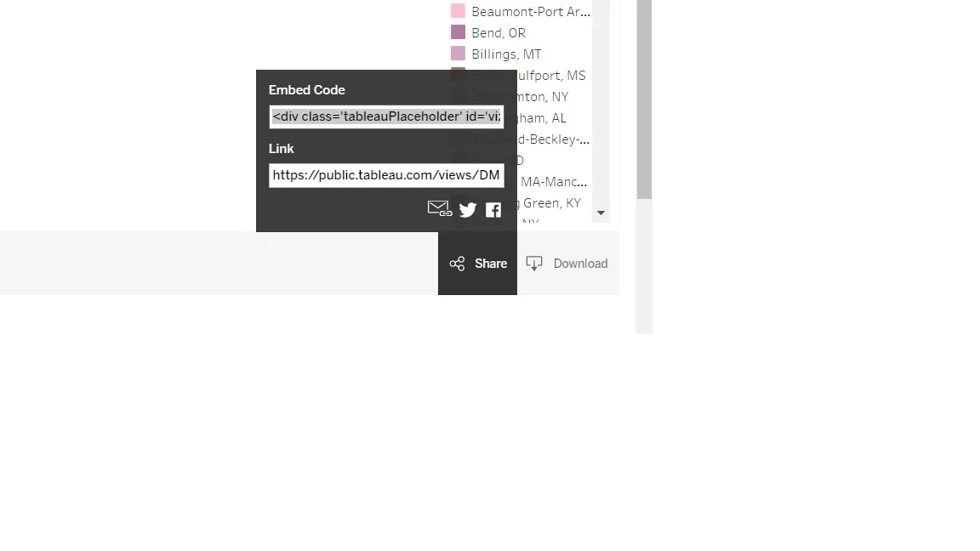Select the Green, KY legend item
The height and width of the screenshot is (551, 980).
click(552, 203)
